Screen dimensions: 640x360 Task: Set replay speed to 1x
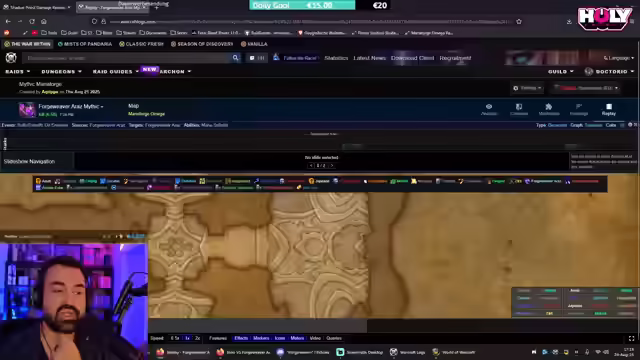[x=187, y=338]
